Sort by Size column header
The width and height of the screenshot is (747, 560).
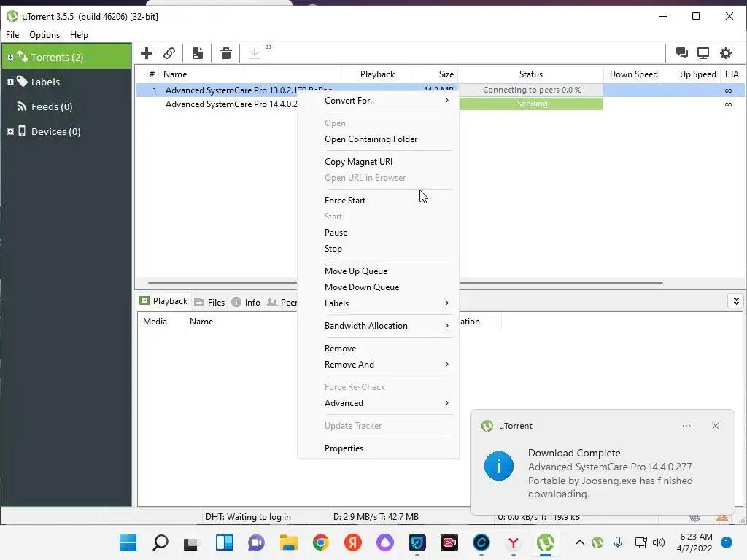click(436, 74)
